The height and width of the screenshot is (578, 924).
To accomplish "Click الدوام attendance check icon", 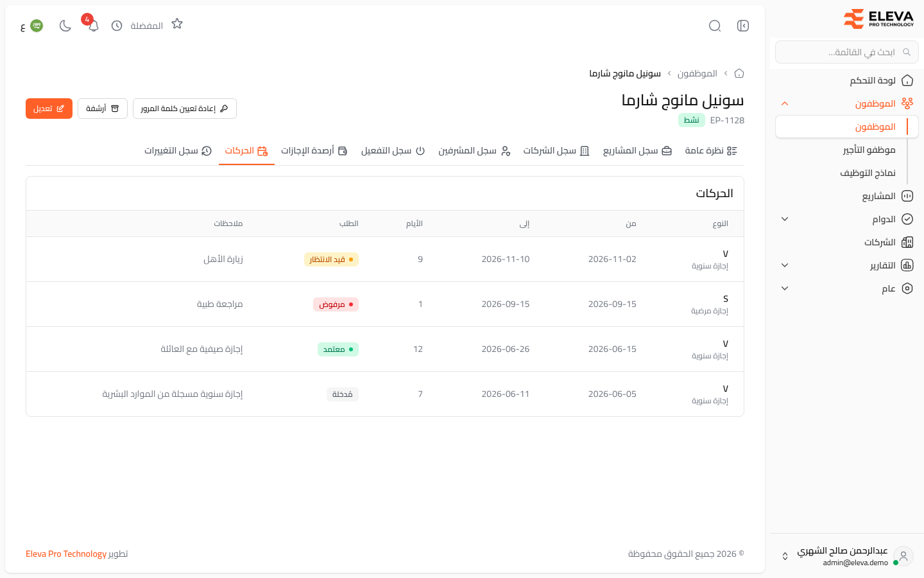I will [x=907, y=219].
